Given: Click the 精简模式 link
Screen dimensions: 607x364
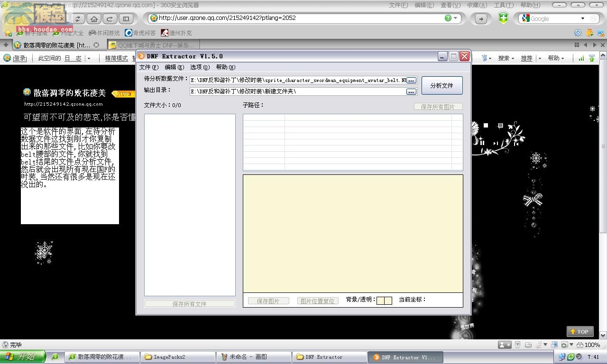Looking at the screenshot, I should pyautogui.click(x=116, y=58).
